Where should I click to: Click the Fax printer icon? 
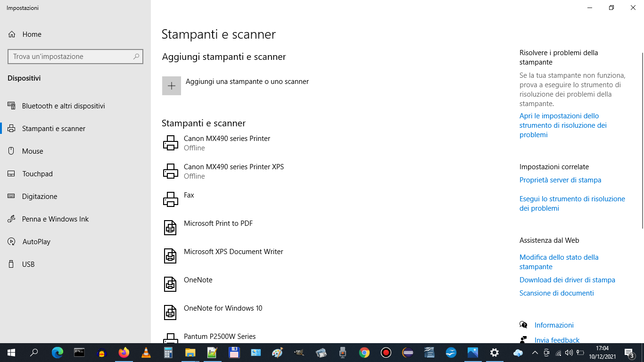point(170,199)
